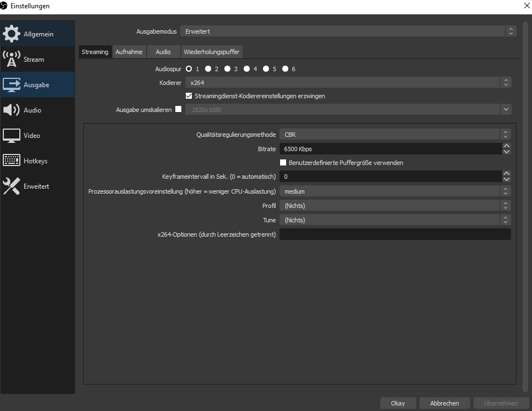Open the Hotkeys keyboard icon
Screen dimensions: 532x411
12,161
